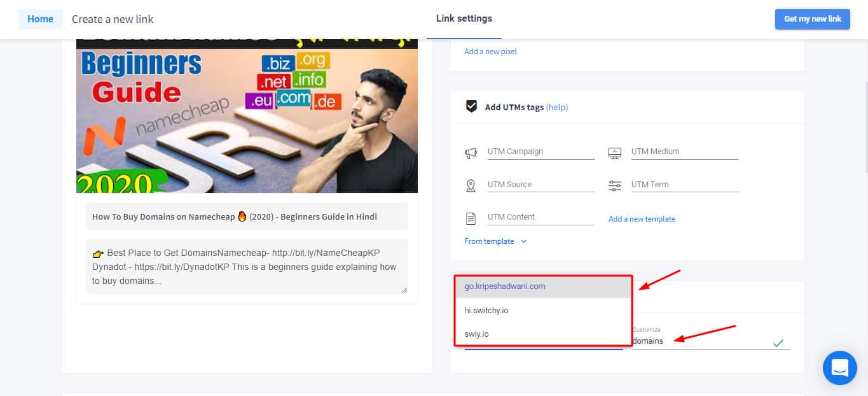Open the chat support bubble
This screenshot has height=396, width=868.
(839, 368)
